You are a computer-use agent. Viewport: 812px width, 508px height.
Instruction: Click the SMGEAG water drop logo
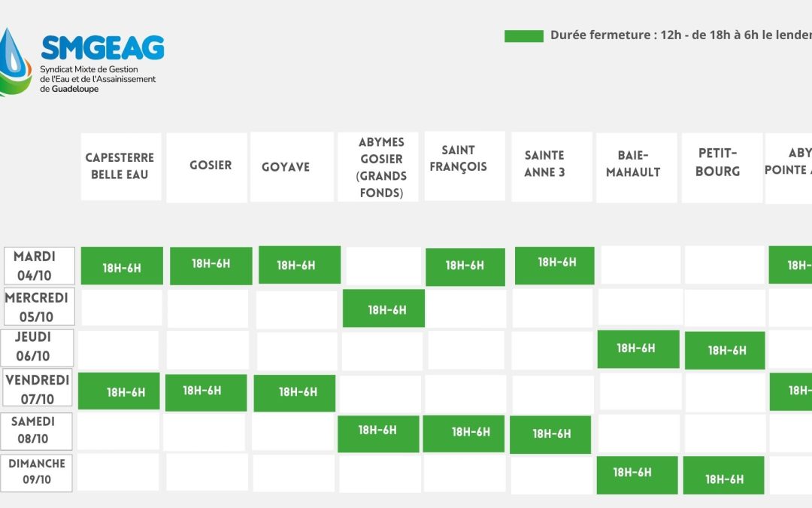coord(14,62)
